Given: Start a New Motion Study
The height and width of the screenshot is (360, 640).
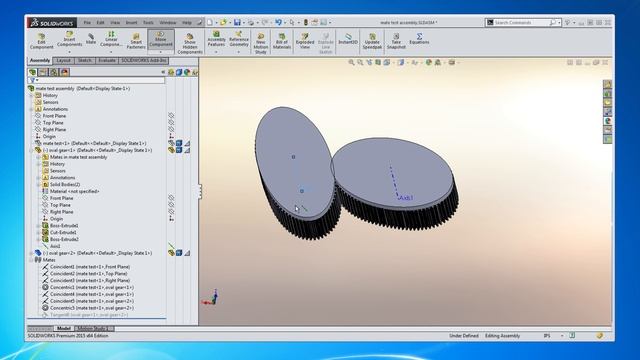Looking at the screenshot, I should coord(260,43).
